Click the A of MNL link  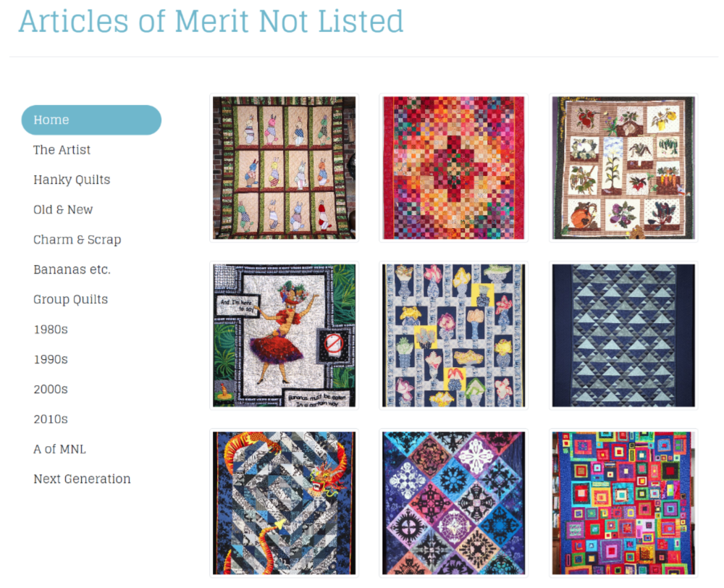[59, 449]
